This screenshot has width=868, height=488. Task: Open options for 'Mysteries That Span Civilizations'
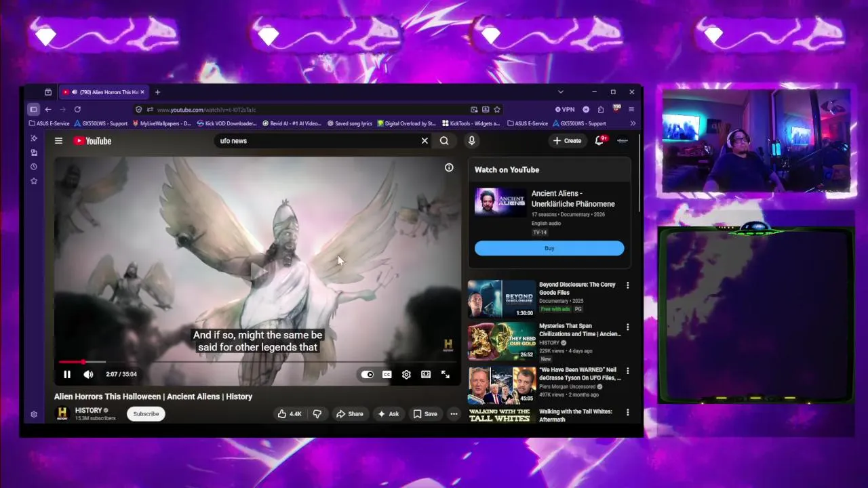click(627, 327)
